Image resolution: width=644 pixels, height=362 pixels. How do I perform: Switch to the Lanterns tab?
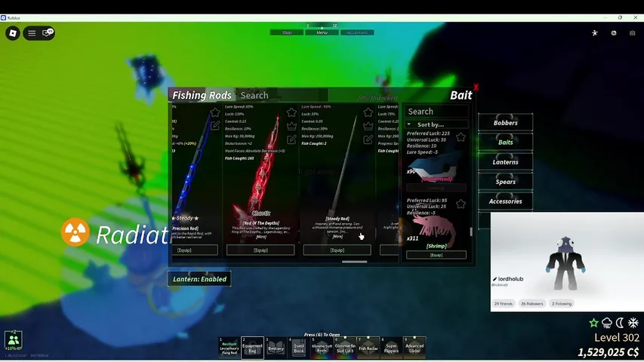click(x=506, y=161)
